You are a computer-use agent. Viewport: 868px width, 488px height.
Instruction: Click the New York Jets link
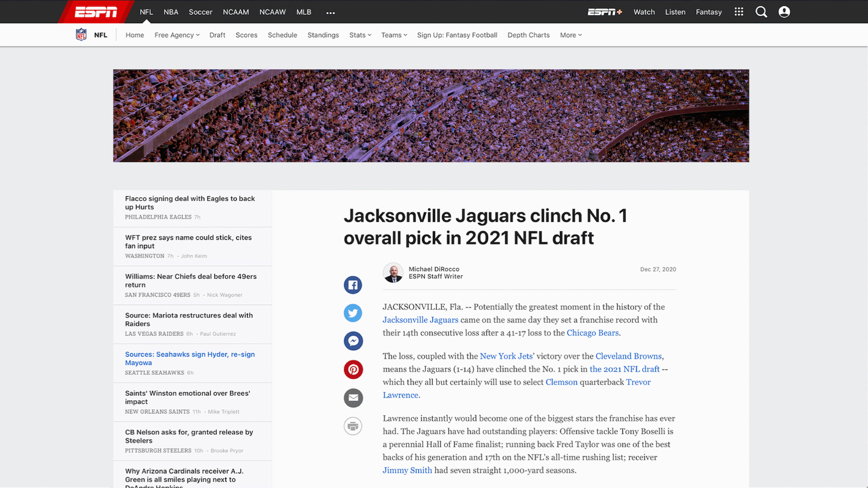coord(506,357)
